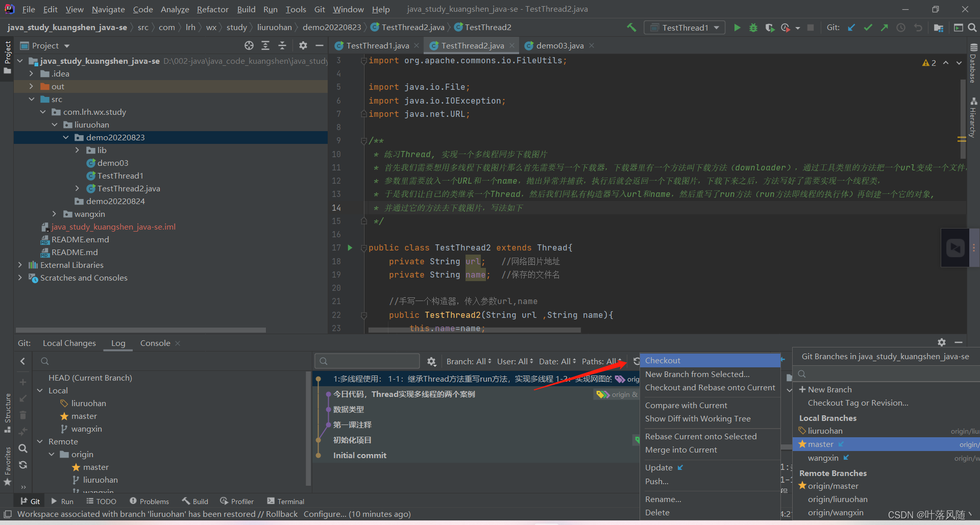This screenshot has width=980, height=525.
Task: Open the Terminal tool window button
Action: (x=285, y=501)
